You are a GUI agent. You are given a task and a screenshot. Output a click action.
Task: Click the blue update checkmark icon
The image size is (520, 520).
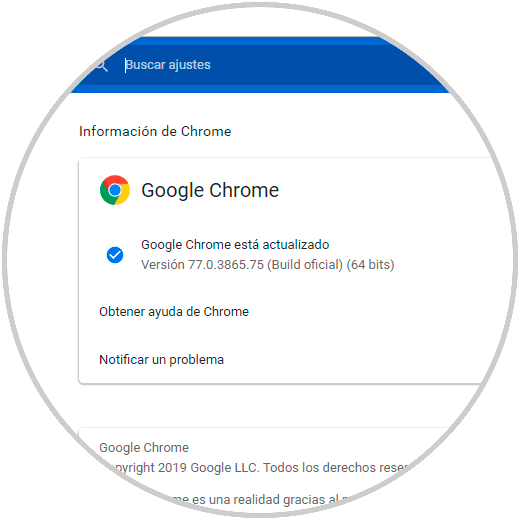pyautogui.click(x=115, y=255)
